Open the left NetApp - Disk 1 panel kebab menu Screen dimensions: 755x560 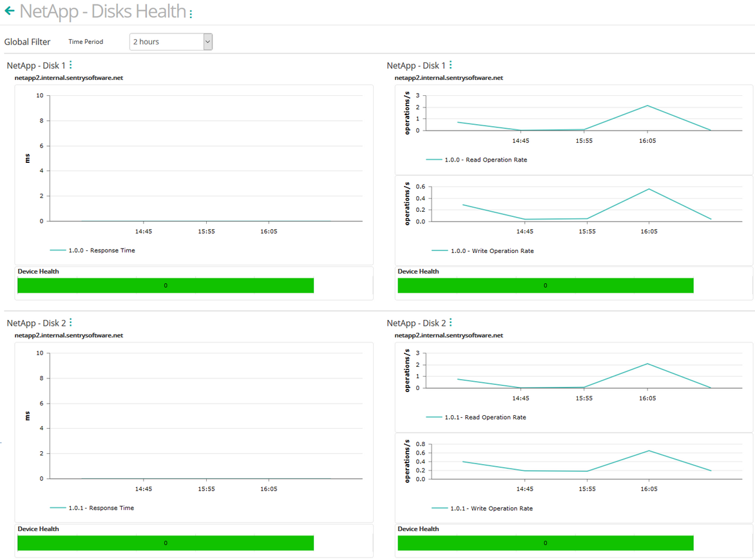click(72, 64)
